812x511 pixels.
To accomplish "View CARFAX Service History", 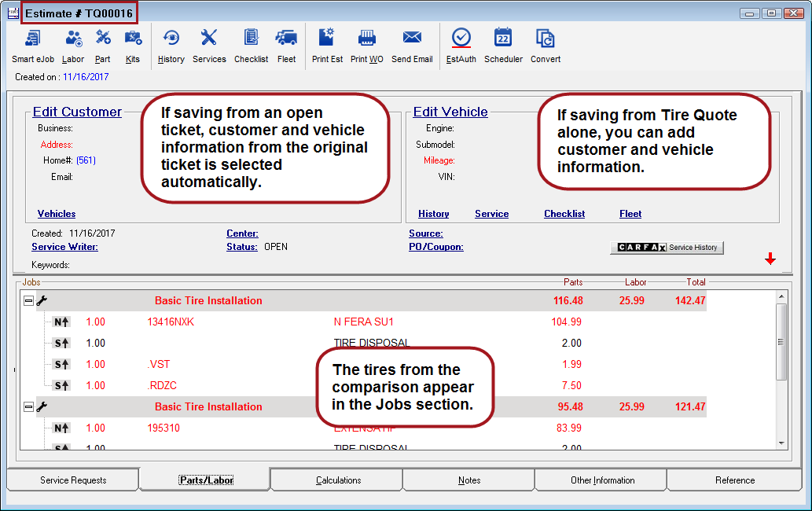I will [667, 247].
